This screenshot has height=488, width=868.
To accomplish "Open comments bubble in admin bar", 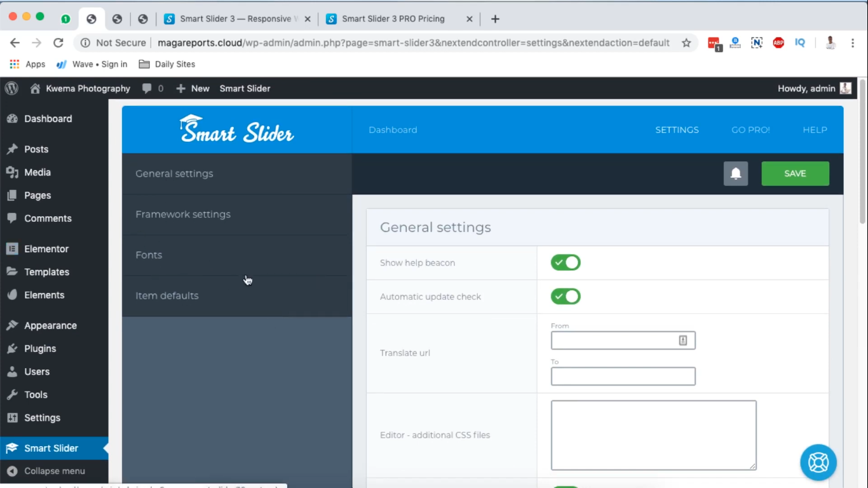I will 153,88.
